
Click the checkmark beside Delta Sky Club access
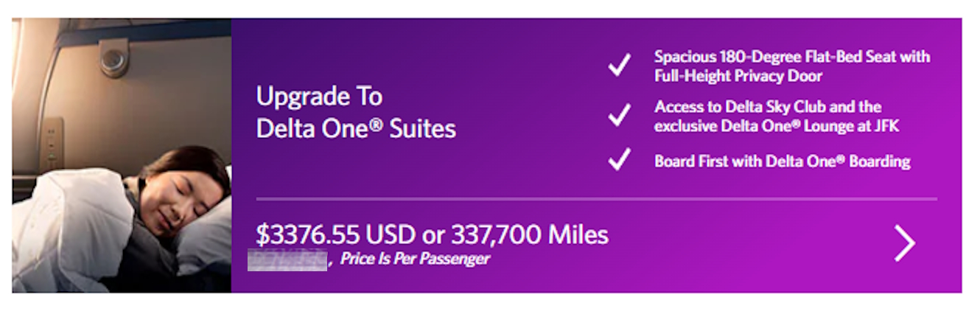(619, 115)
